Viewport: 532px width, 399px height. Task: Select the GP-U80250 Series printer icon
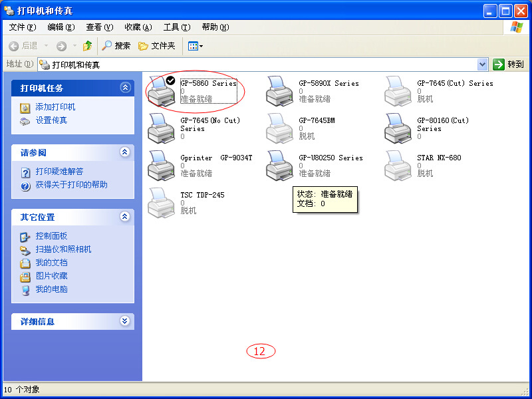pos(279,166)
